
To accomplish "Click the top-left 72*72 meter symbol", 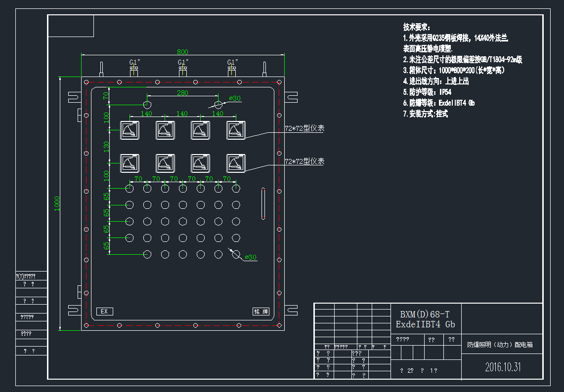I will click(x=130, y=130).
